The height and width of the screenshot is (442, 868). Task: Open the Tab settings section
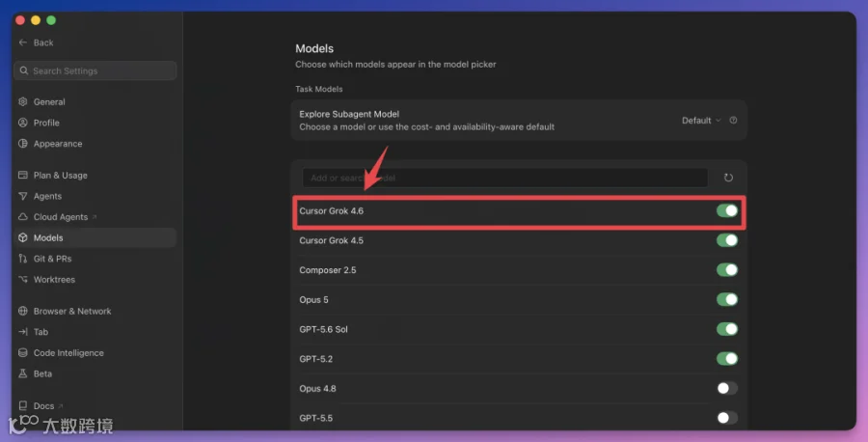[x=95, y=332]
